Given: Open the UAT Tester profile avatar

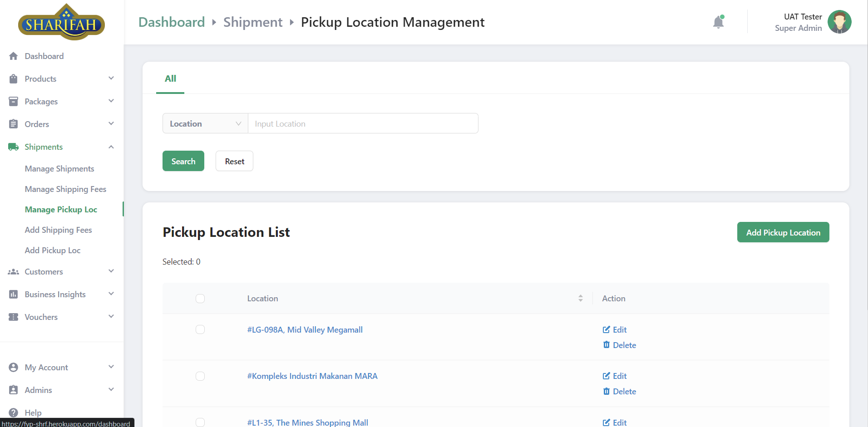Looking at the screenshot, I should 839,22.
